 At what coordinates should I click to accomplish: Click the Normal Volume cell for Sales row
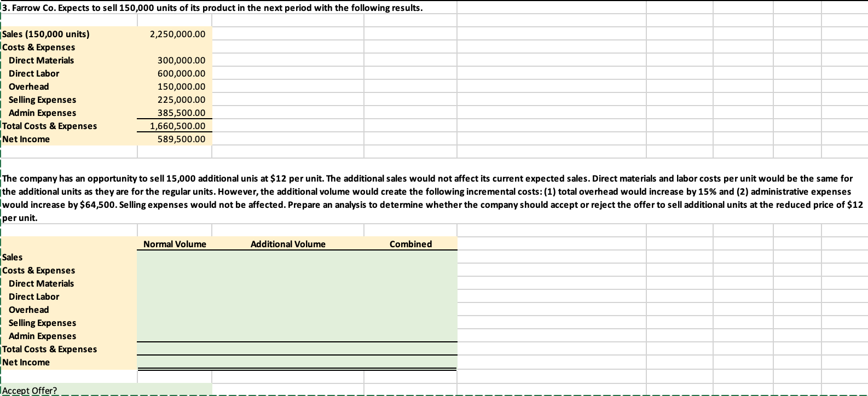point(175,257)
